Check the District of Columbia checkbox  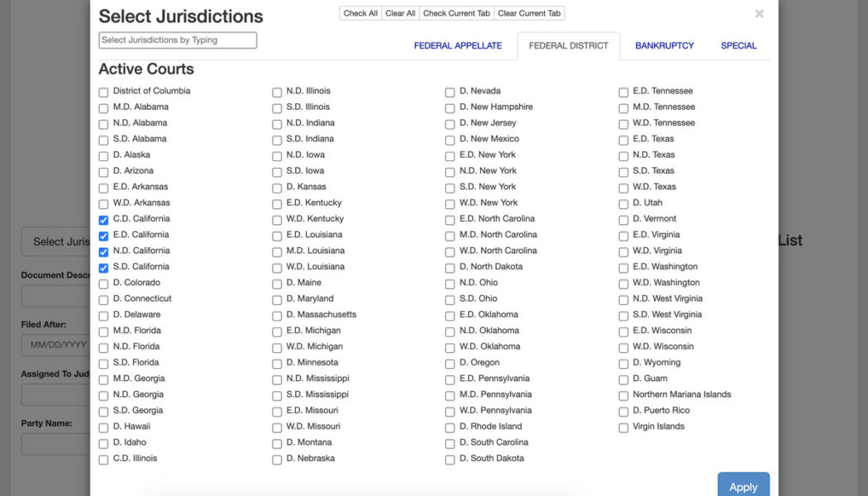coord(103,92)
